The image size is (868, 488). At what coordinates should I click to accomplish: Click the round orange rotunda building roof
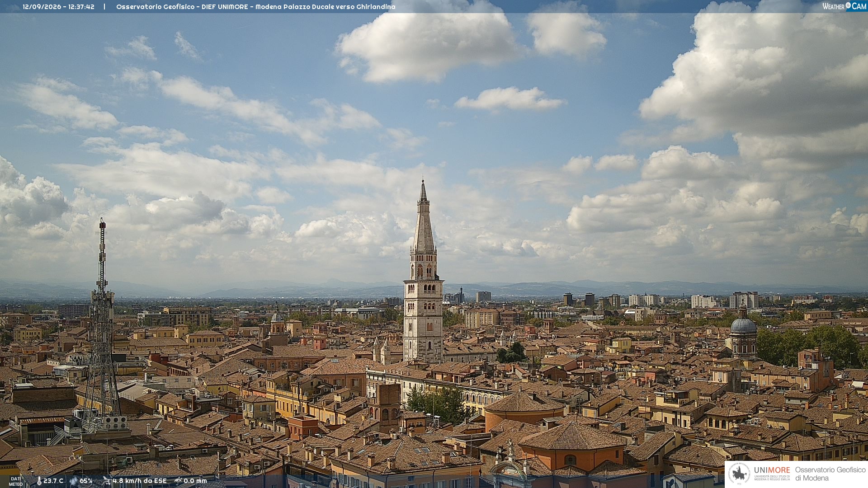pyautogui.click(x=524, y=402)
